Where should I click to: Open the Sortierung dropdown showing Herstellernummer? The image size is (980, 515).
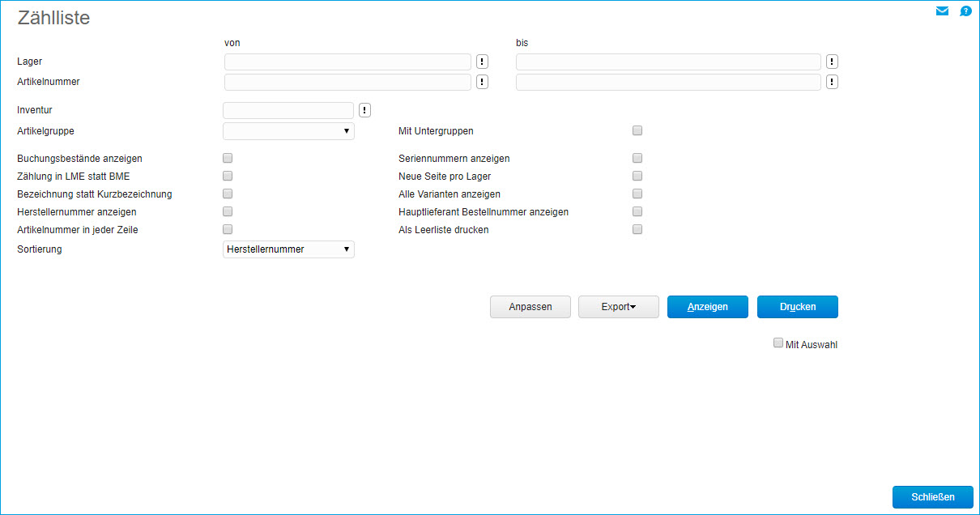pos(288,249)
